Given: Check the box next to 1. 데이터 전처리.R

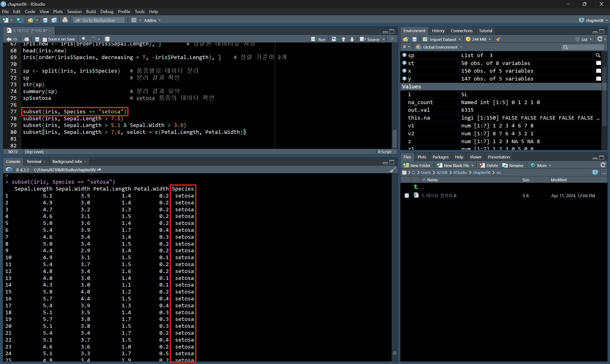Looking at the screenshot, I should (407, 196).
